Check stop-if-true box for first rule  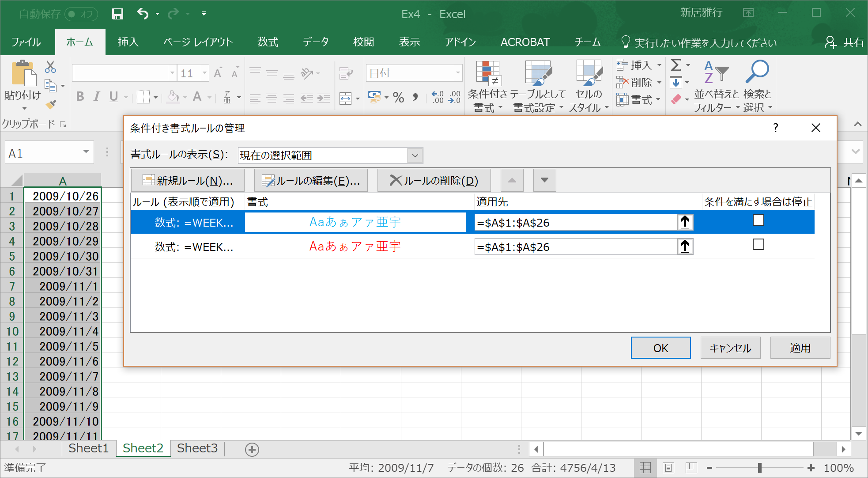[758, 220]
